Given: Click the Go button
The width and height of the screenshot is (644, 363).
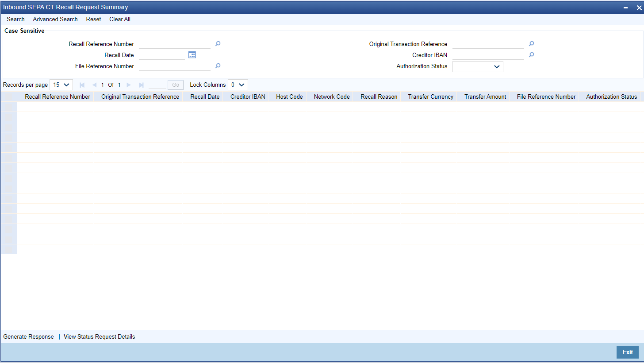Looking at the screenshot, I should point(176,85).
